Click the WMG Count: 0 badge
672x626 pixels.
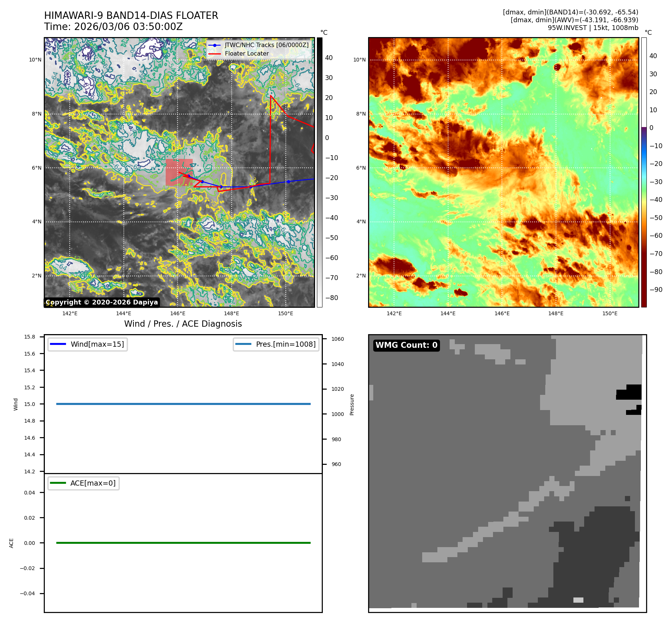pos(406,345)
